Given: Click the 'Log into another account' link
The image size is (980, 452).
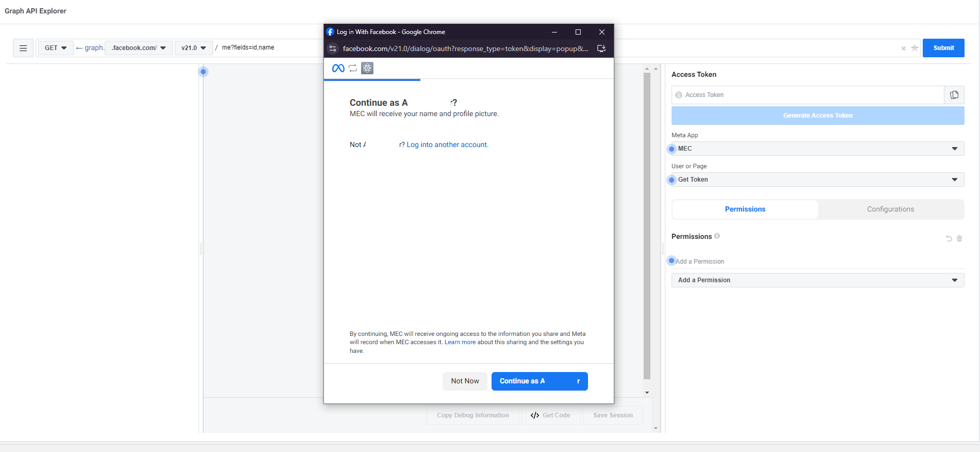Looking at the screenshot, I should click(x=447, y=145).
